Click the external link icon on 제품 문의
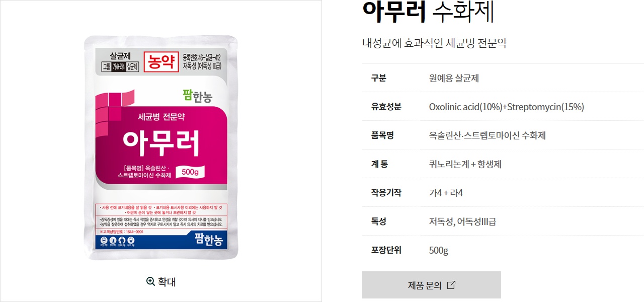The image size is (644, 302). pos(451,285)
